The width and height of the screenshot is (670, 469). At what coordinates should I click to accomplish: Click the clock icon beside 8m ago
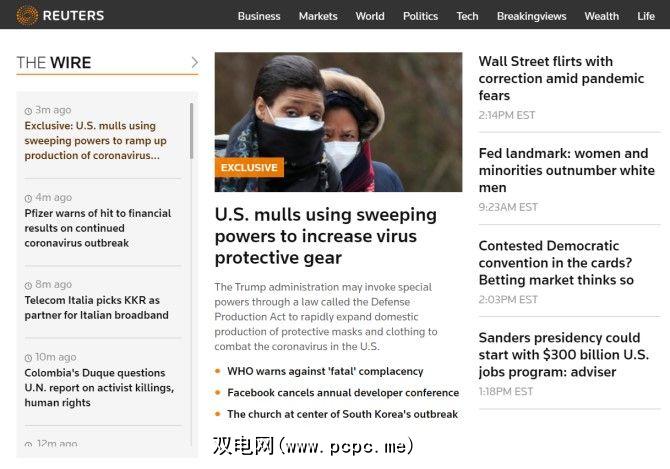point(28,285)
